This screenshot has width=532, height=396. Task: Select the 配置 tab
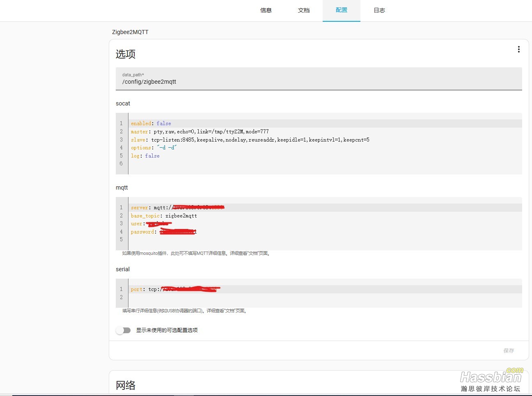click(x=342, y=10)
